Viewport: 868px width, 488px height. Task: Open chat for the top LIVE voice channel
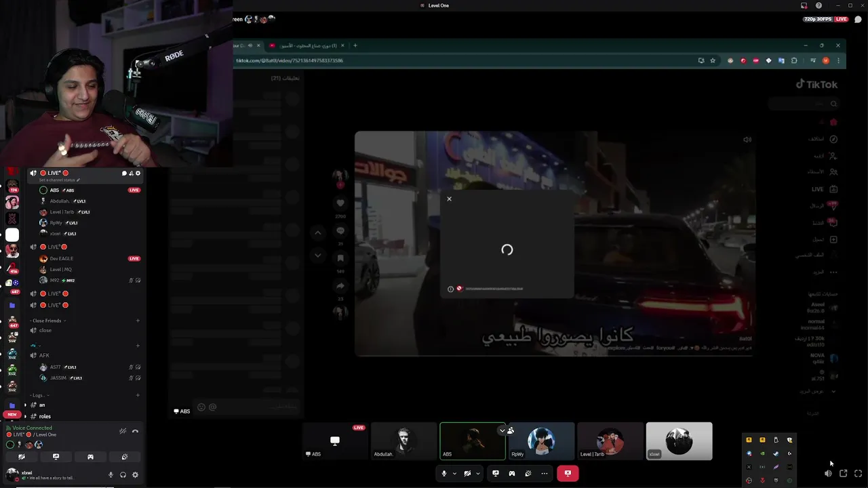pos(124,174)
